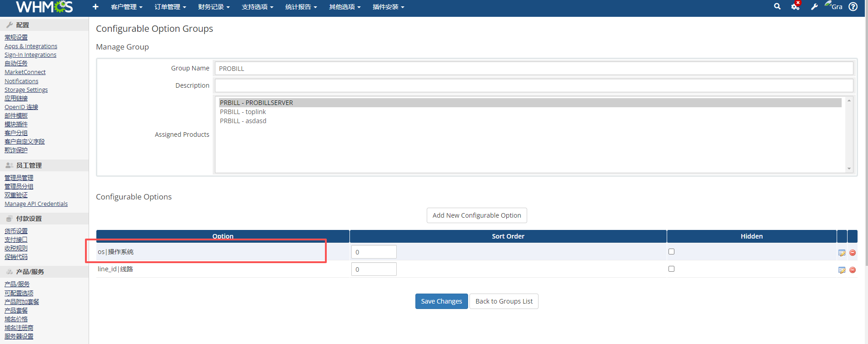Click the Group Name input field
Image resolution: width=868 pixels, height=344 pixels.
click(534, 69)
